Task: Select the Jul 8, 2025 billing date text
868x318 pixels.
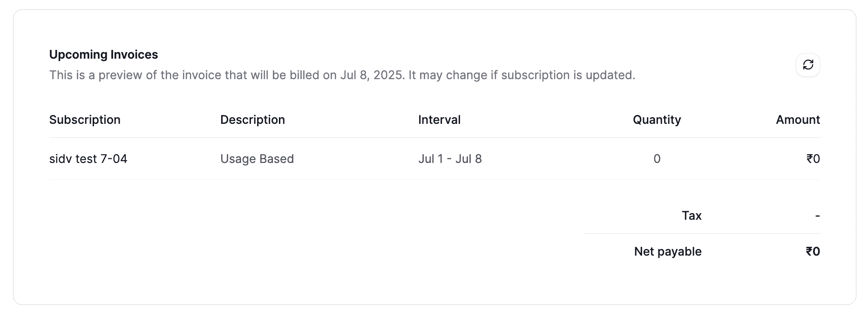Action: coord(371,75)
